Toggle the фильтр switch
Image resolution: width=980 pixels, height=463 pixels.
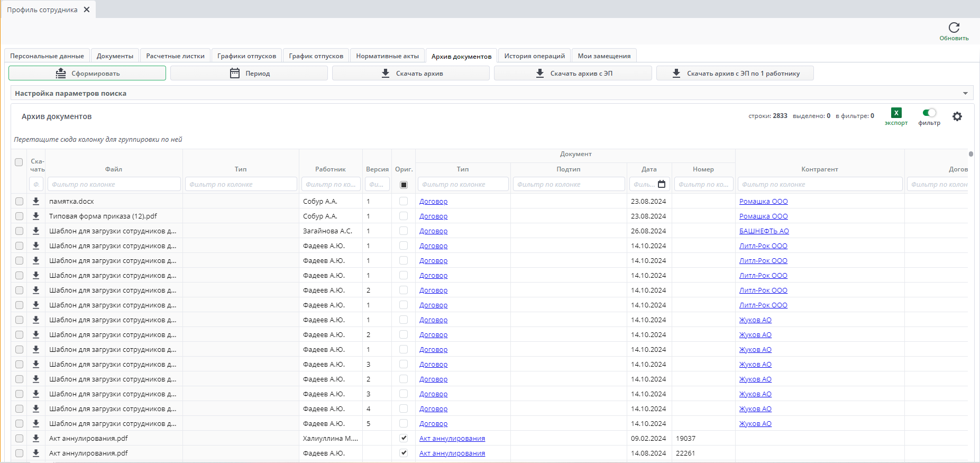click(x=929, y=113)
